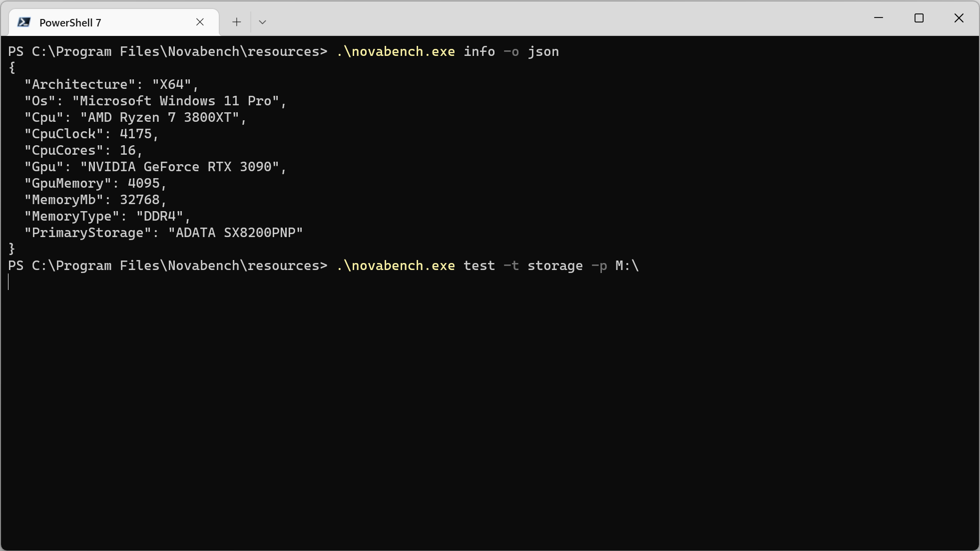Click the Microsoft Windows 11 Pro text
Viewport: 980px width, 551px height.
pos(175,101)
